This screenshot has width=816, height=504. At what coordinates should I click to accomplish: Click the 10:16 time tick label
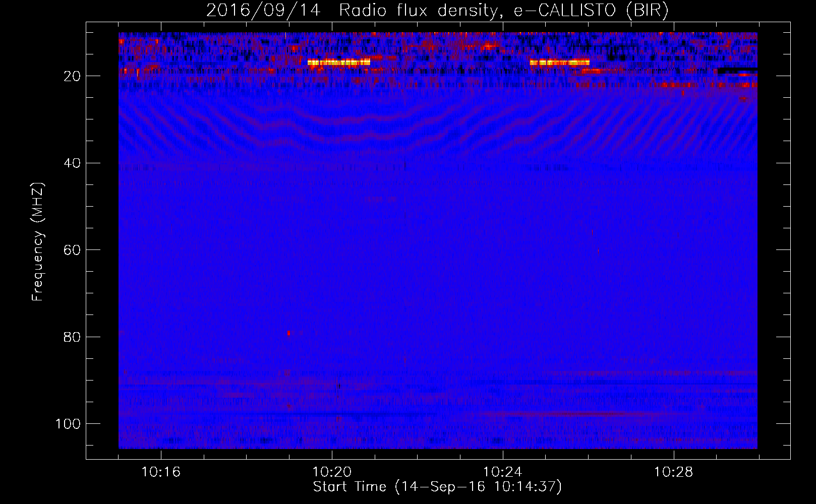(161, 472)
